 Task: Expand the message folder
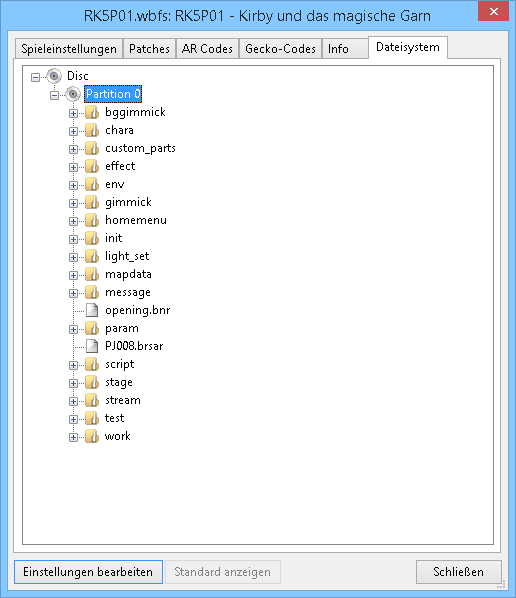(x=73, y=293)
